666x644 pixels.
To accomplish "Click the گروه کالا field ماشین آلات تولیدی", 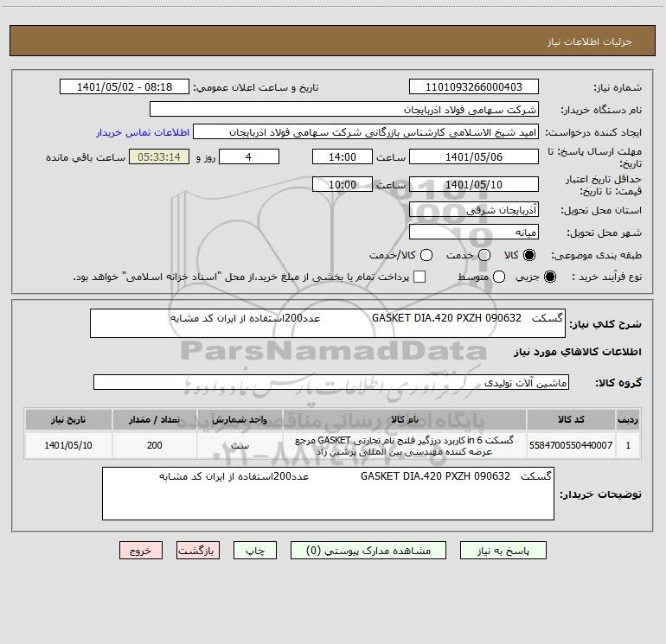I will (x=331, y=382).
